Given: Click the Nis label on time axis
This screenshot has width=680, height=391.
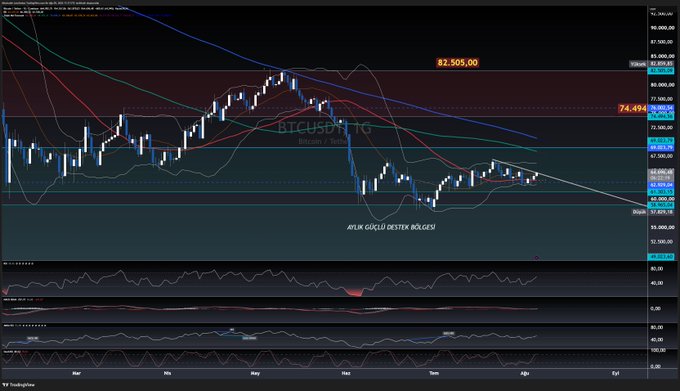Looking at the screenshot, I should point(167,373).
